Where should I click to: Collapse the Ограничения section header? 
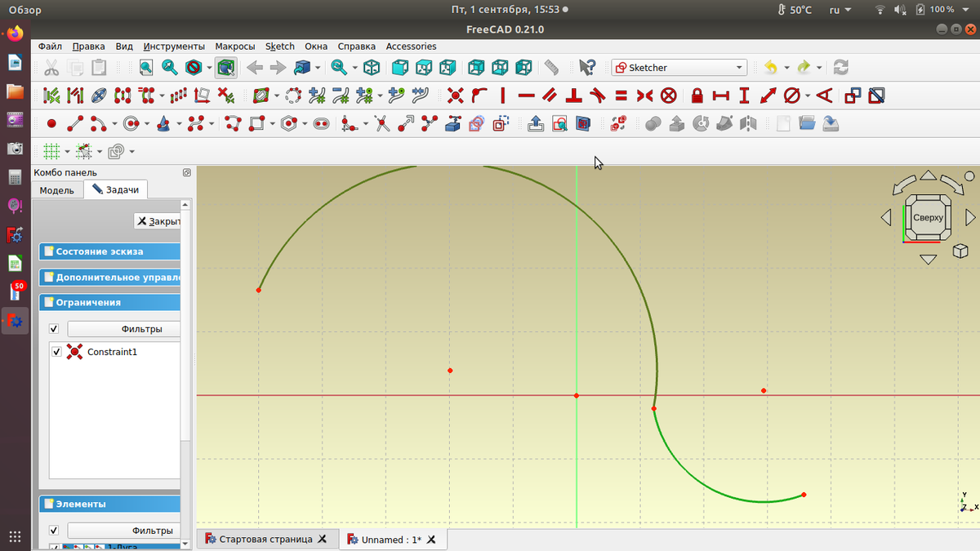pyautogui.click(x=110, y=302)
